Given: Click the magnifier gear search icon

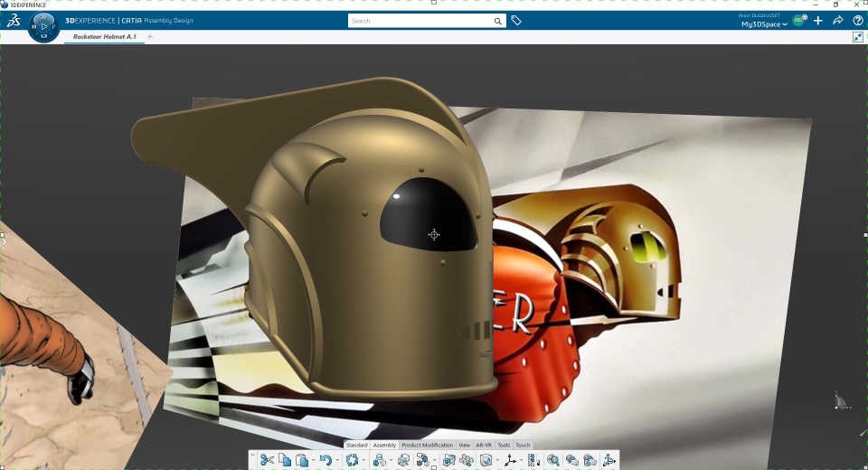Looking at the screenshot, I should coord(553,460).
